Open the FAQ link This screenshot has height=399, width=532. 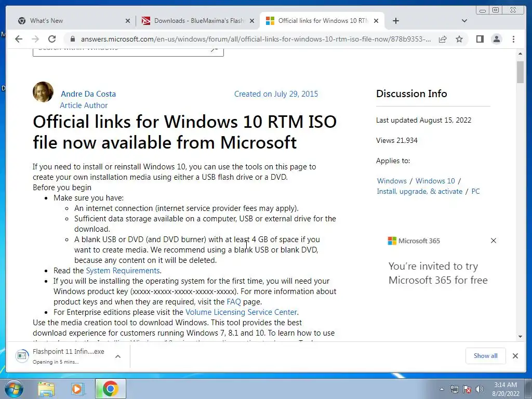[234, 302]
